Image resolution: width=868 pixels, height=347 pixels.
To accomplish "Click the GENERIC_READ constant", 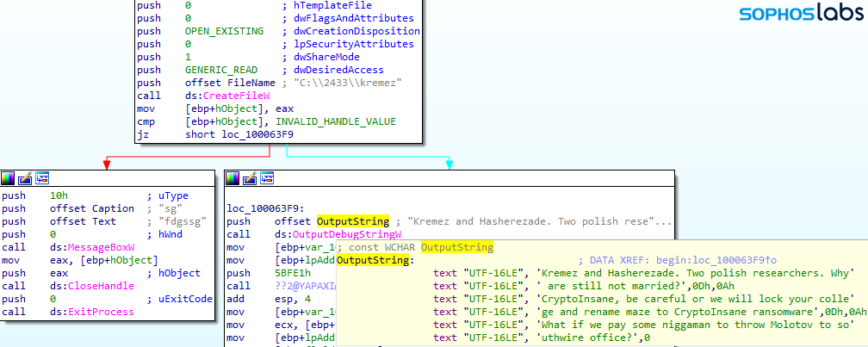I will tap(221, 70).
